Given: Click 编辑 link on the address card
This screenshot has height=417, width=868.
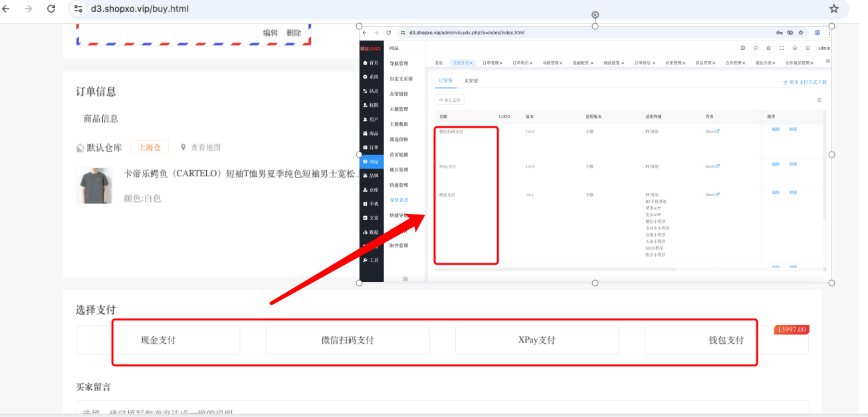Looking at the screenshot, I should (271, 33).
